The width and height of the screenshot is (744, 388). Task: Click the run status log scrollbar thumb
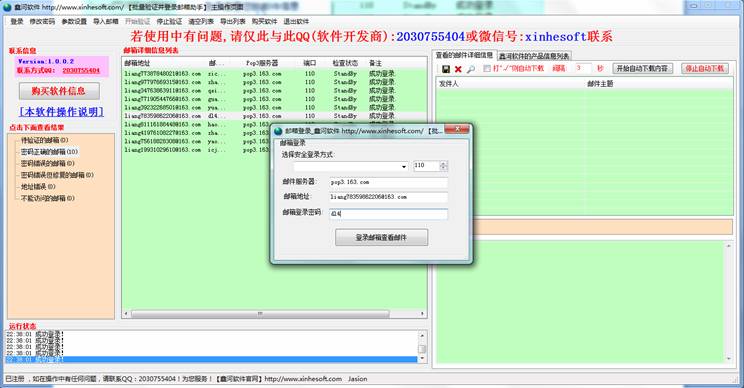(x=421, y=349)
